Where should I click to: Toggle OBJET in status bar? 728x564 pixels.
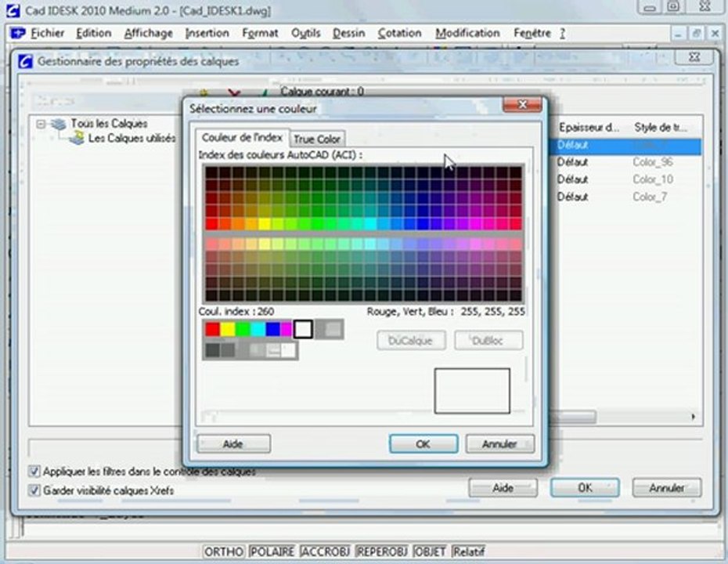pos(430,551)
